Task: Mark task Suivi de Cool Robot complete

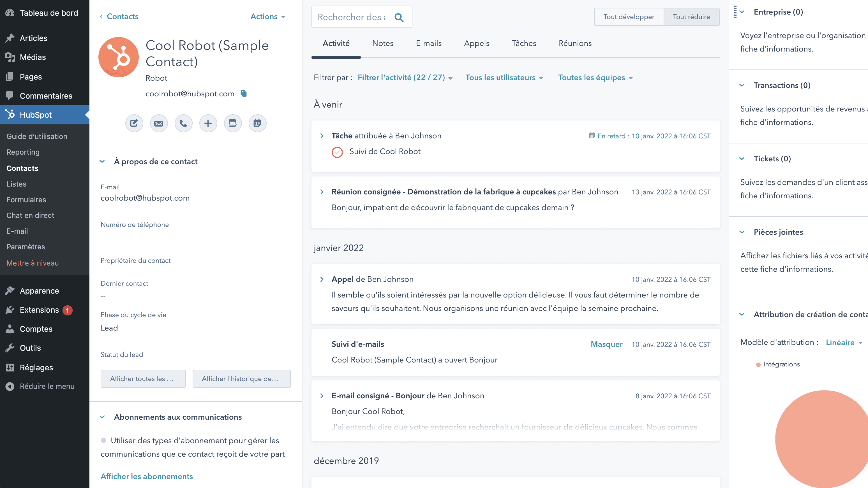Action: coord(337,152)
